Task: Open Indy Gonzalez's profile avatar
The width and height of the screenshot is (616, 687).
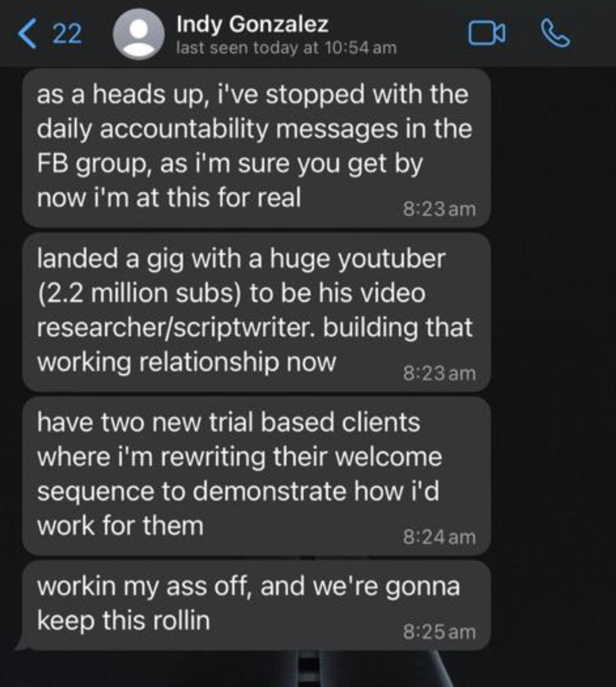Action: (138, 35)
